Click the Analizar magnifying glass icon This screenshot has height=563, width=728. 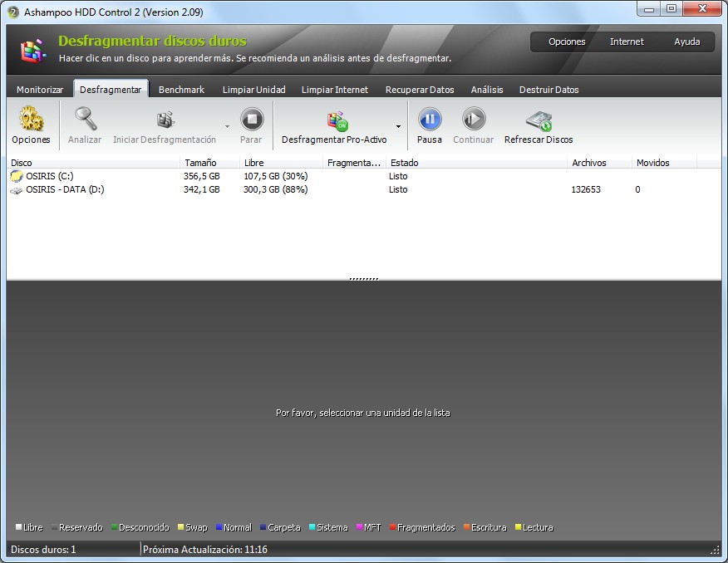86,119
